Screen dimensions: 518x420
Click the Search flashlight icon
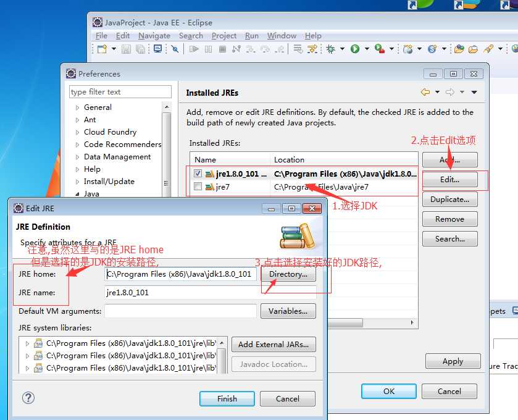pos(488,49)
